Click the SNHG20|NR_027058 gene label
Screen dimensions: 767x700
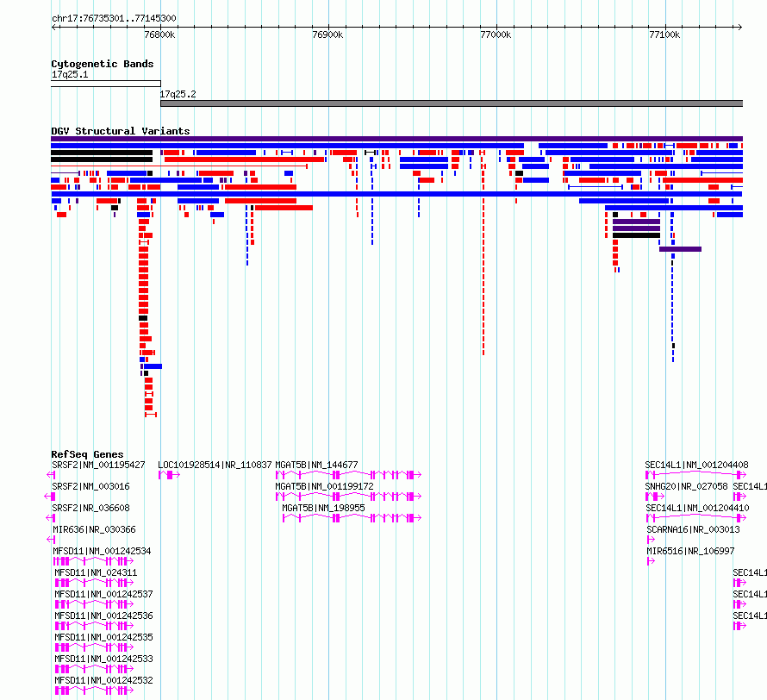click(x=686, y=486)
